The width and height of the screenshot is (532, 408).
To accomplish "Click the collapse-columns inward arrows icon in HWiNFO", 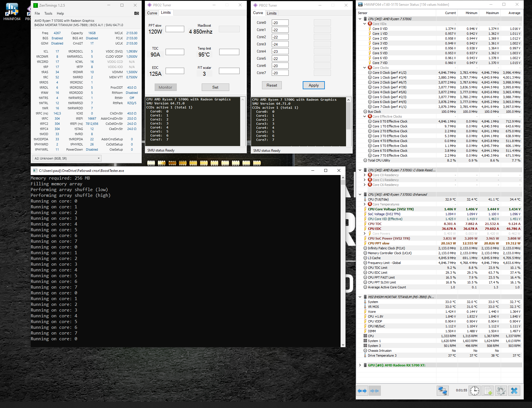I will tap(374, 391).
